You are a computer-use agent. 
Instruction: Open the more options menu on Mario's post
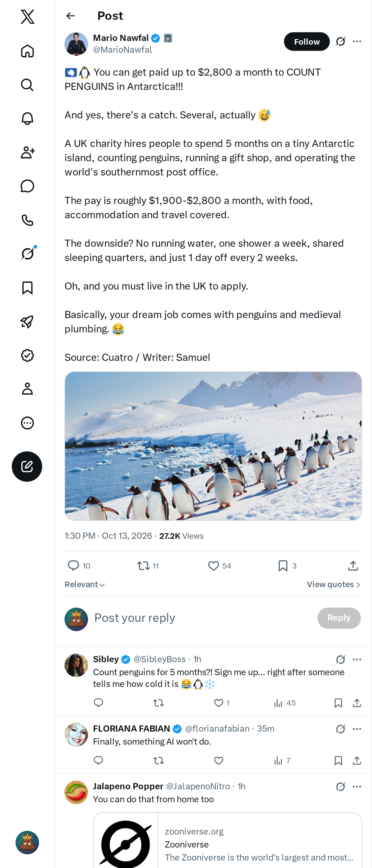(357, 42)
